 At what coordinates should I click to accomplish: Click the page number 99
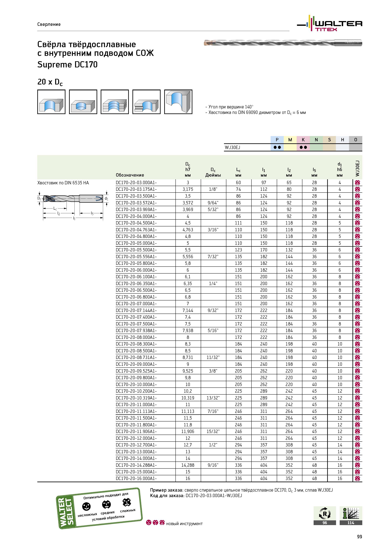(x=360, y=537)
